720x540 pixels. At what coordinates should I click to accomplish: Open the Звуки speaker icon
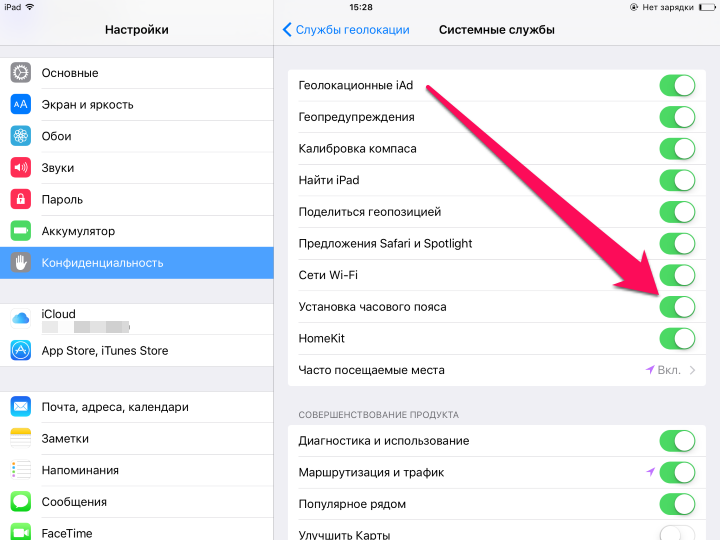[21, 168]
